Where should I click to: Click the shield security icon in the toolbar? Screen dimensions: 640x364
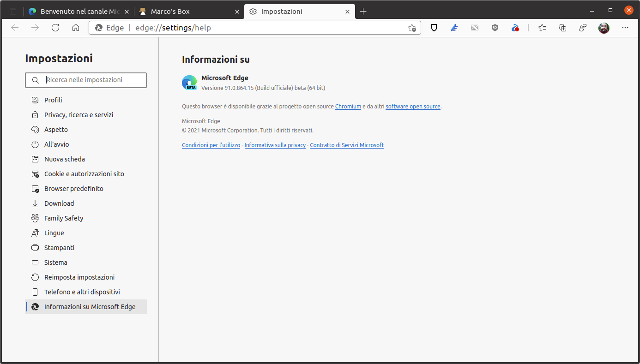coord(434,28)
